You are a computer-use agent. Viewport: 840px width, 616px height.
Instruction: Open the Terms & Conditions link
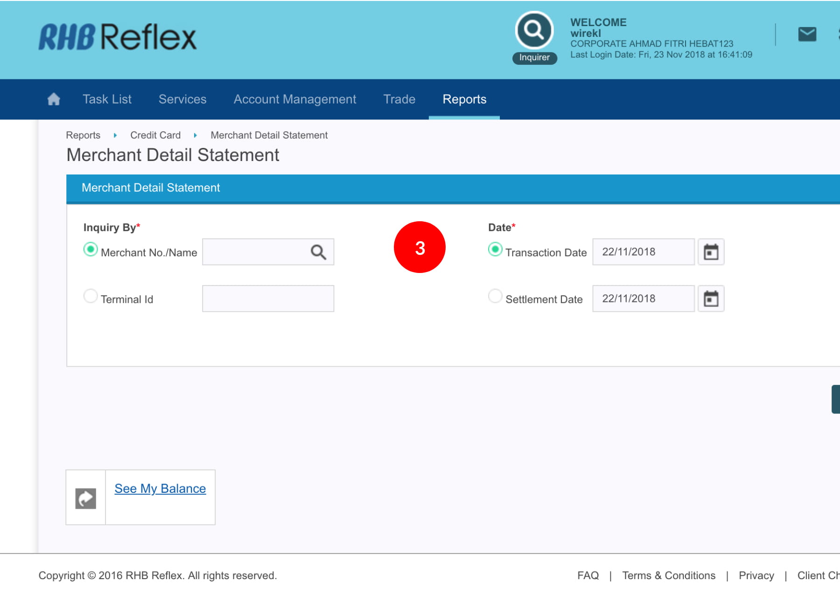tap(668, 575)
